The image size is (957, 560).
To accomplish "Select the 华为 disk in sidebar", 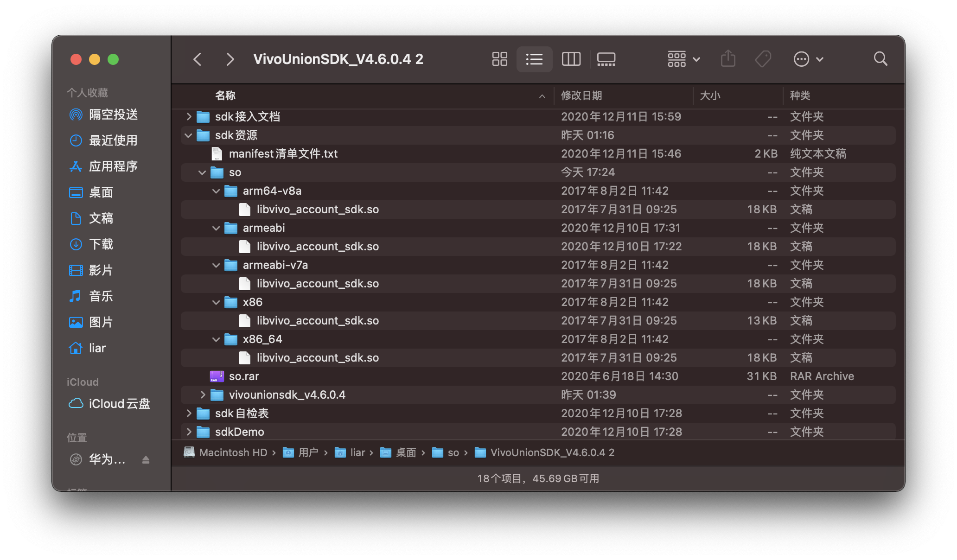I will point(98,459).
